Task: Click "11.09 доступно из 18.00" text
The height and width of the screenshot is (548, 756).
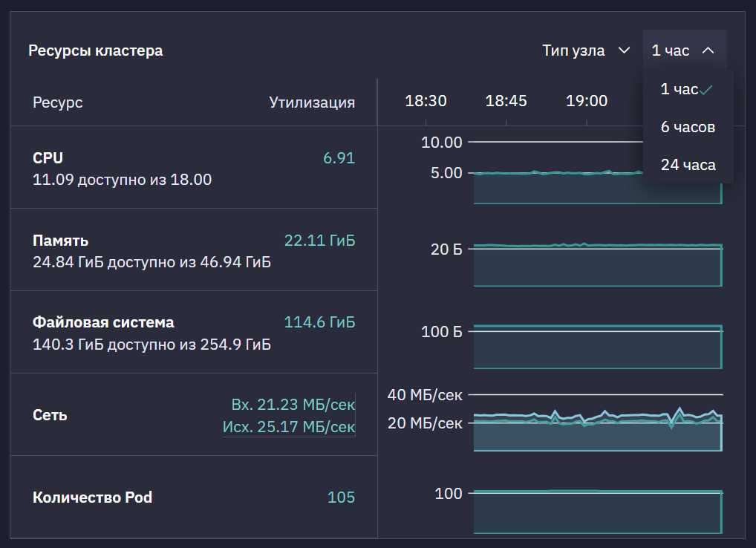Action: tap(122, 180)
